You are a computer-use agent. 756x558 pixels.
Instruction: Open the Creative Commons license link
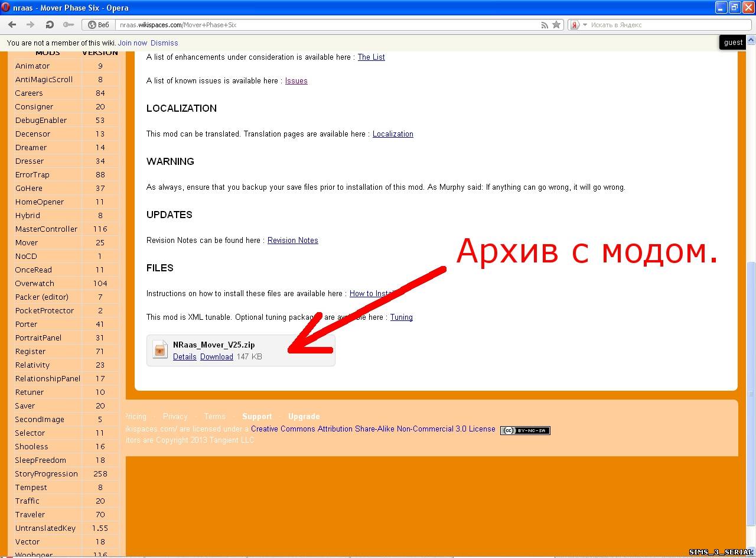click(373, 429)
